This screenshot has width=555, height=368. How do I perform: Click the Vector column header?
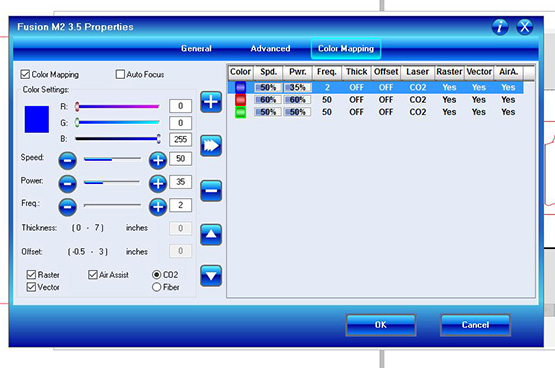tap(479, 72)
